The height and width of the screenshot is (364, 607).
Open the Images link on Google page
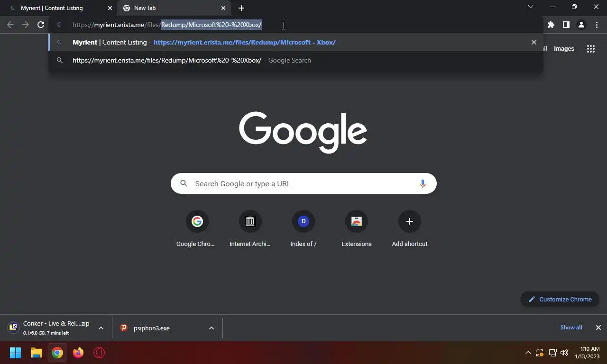pyautogui.click(x=564, y=48)
